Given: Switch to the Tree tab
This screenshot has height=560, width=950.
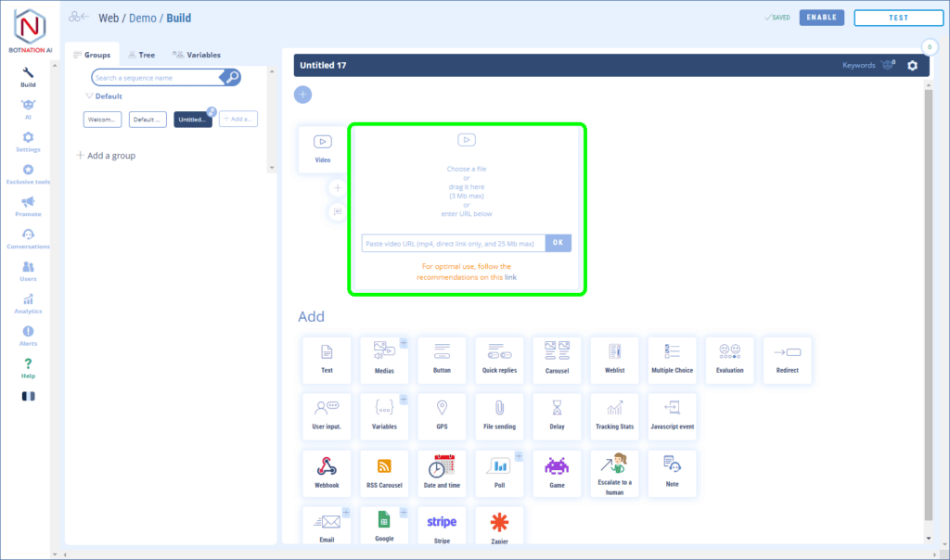Looking at the screenshot, I should coord(141,55).
